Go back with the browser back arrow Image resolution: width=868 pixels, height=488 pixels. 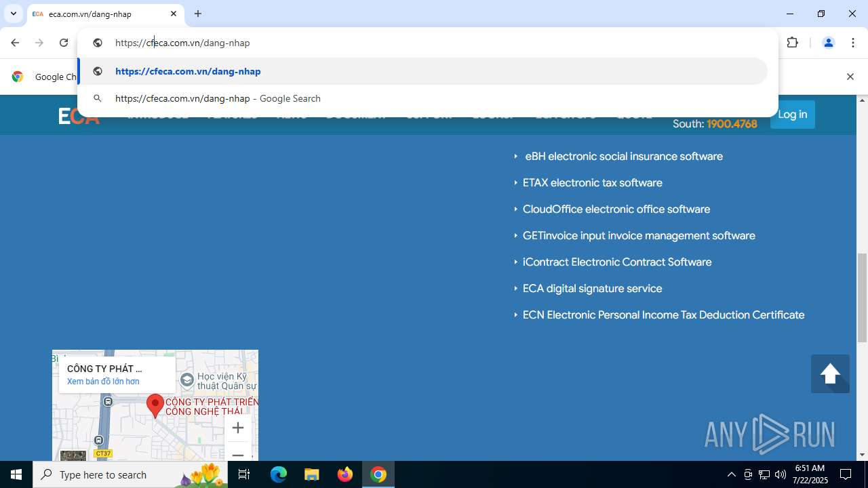point(15,43)
